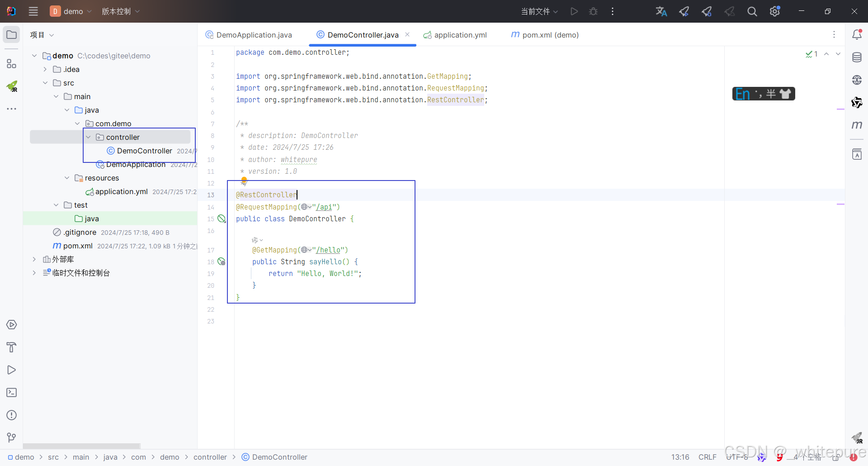Open the 当前文件 run configuration dropdown
868x466 pixels.
coord(540,11)
